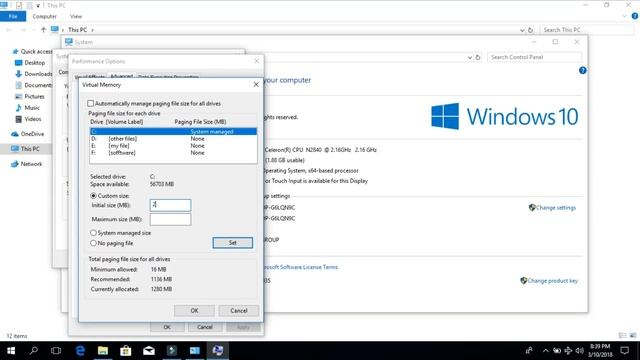Switch to Advanced tab in Performance Options
Screen dimensions: 640x360
(x=121, y=76)
